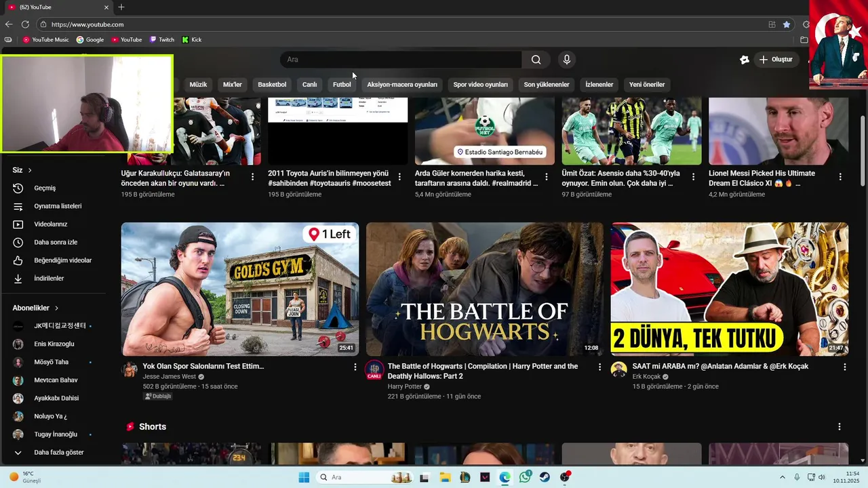Image resolution: width=868 pixels, height=488 pixels.
Task: Open the Erk Koçak channel name link
Action: tap(646, 377)
